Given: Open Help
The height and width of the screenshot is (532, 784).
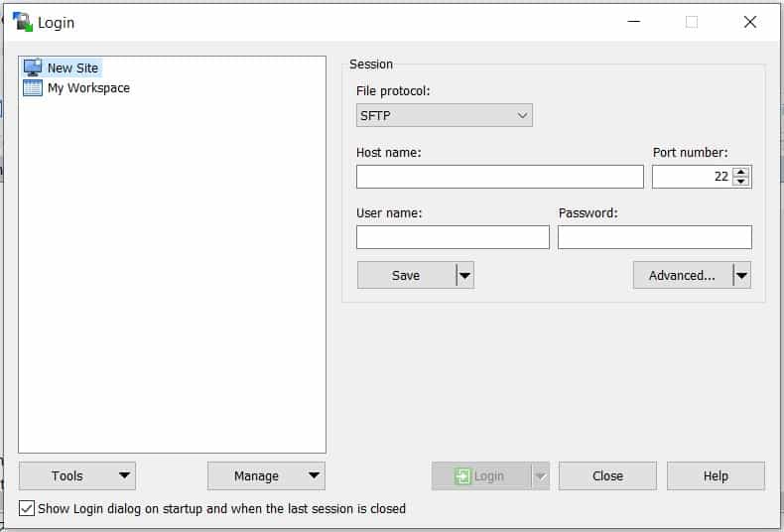Looking at the screenshot, I should tap(716, 476).
